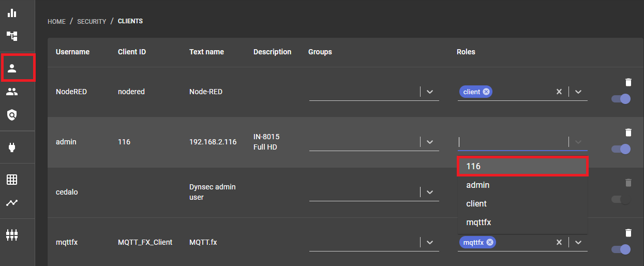Go to HOME in the breadcrumb

[56, 22]
